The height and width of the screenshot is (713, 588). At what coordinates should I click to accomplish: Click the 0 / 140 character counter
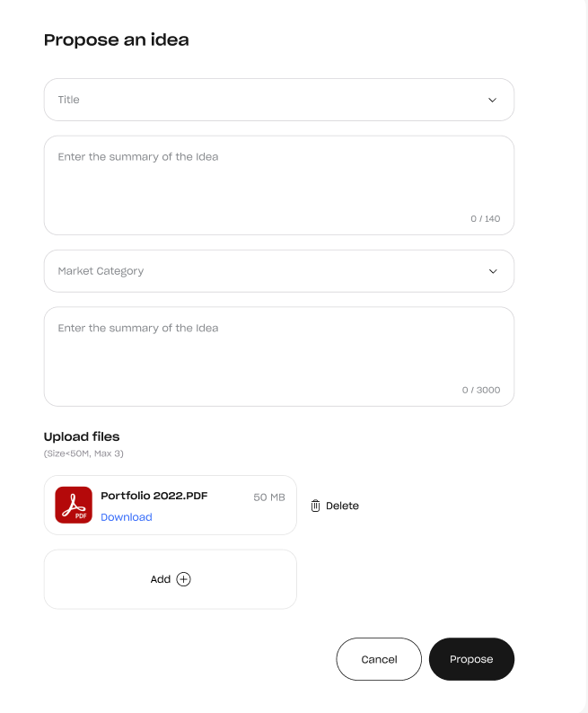(x=486, y=219)
